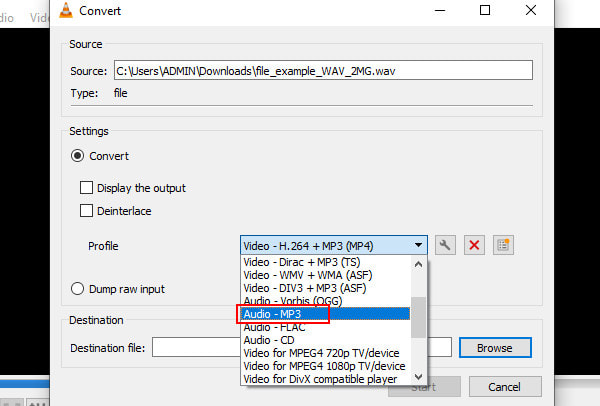Click the scroll down arrow in the profile list
Viewport: 600px width, 406px height.
(x=419, y=377)
